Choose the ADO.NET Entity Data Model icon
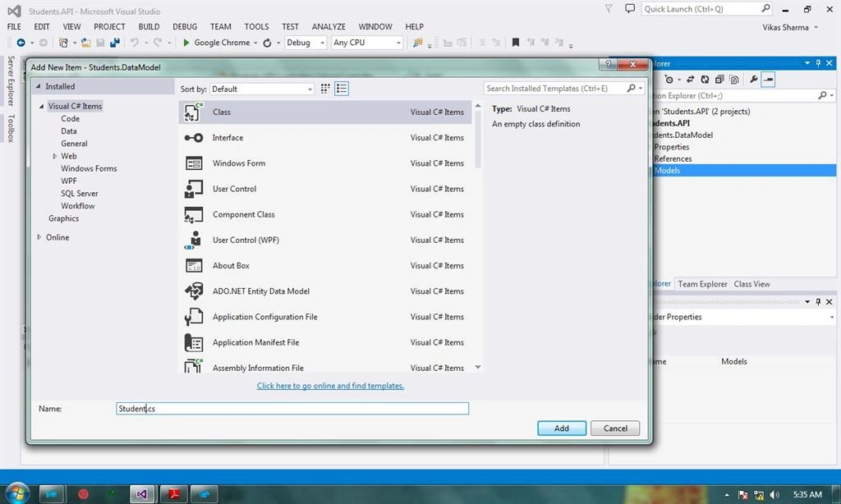Image resolution: width=841 pixels, height=504 pixels. coord(194,291)
